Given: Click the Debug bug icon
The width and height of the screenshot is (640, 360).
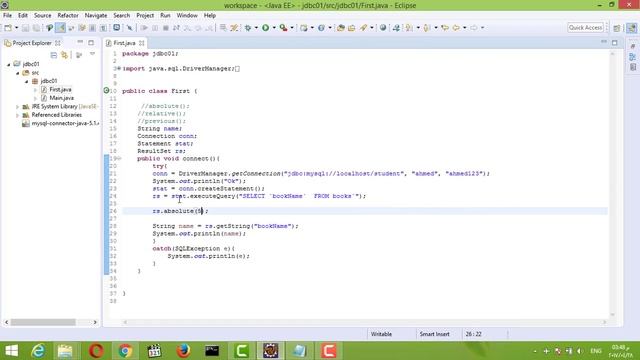Looking at the screenshot, I should click(x=248, y=28).
